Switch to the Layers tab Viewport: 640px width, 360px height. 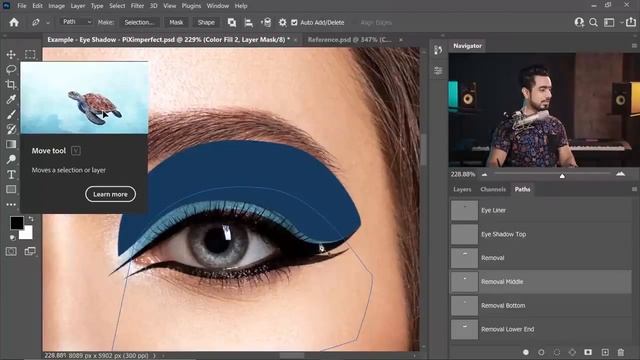click(462, 189)
